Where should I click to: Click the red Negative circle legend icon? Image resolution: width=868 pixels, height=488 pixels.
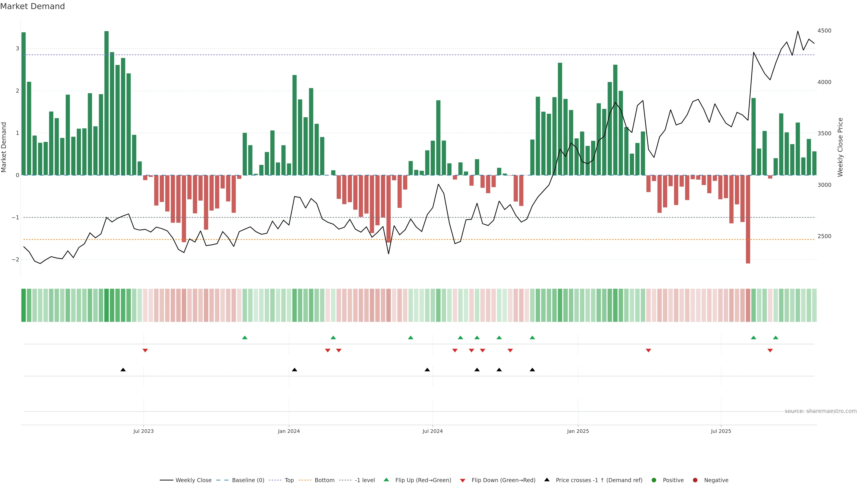695,480
